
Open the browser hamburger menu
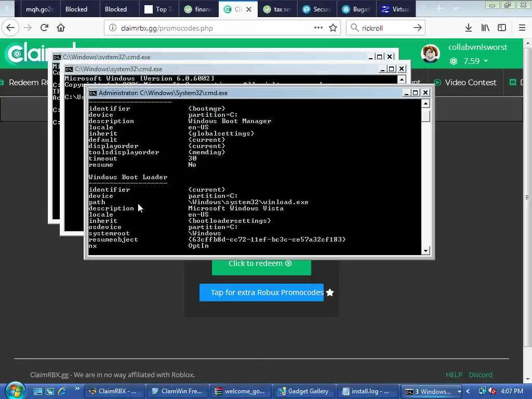click(522, 28)
